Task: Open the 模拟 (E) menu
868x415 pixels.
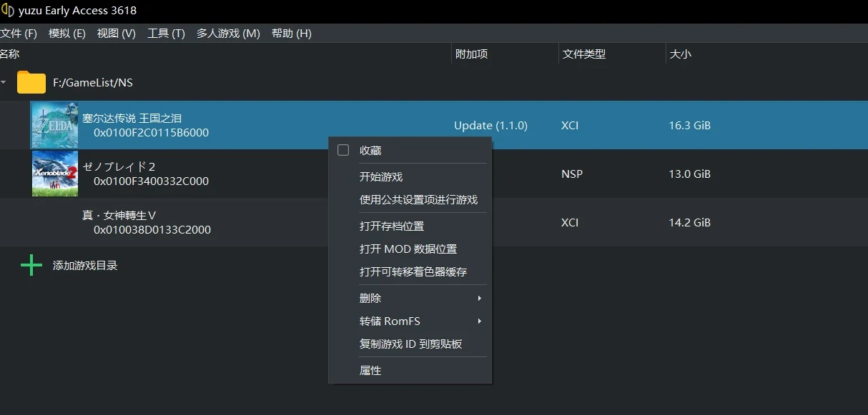Action: point(67,34)
